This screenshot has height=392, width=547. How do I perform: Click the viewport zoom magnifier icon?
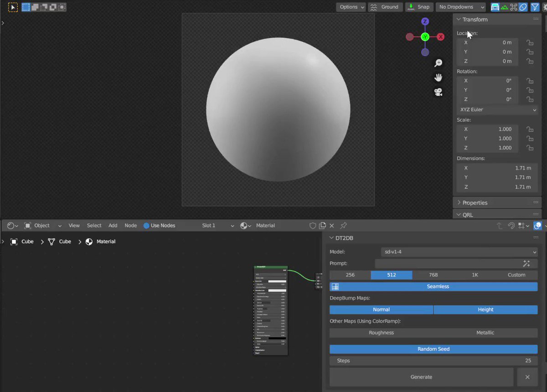tap(438, 62)
